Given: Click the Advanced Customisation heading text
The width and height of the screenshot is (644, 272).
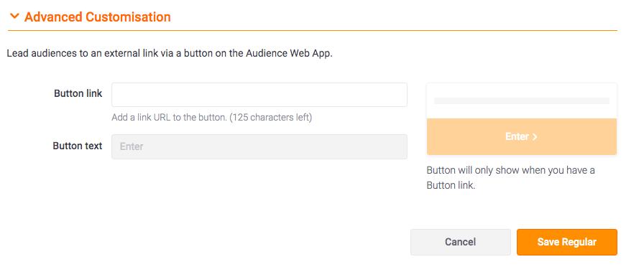Looking at the screenshot, I should 97,17.
